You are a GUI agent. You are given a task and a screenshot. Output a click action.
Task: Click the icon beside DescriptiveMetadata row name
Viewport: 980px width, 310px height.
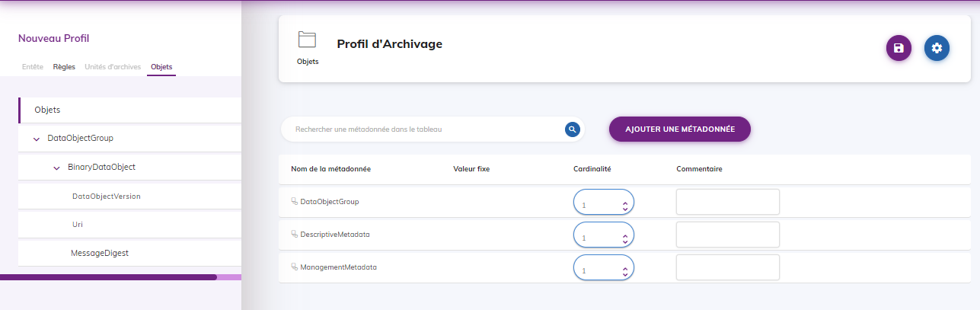click(x=294, y=235)
